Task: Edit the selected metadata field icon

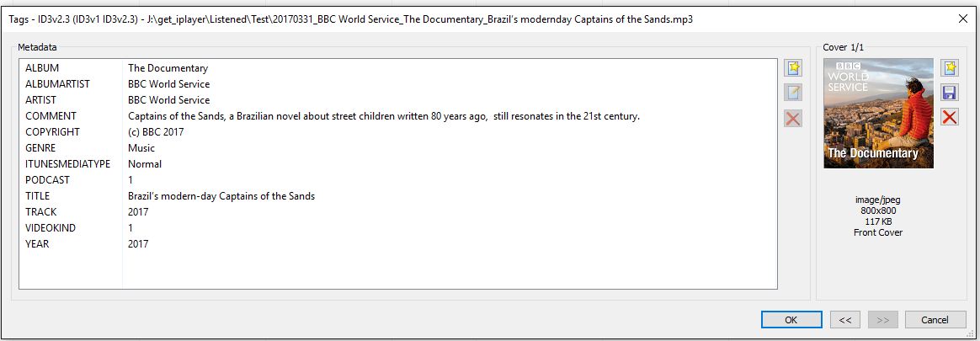Action: tap(793, 93)
